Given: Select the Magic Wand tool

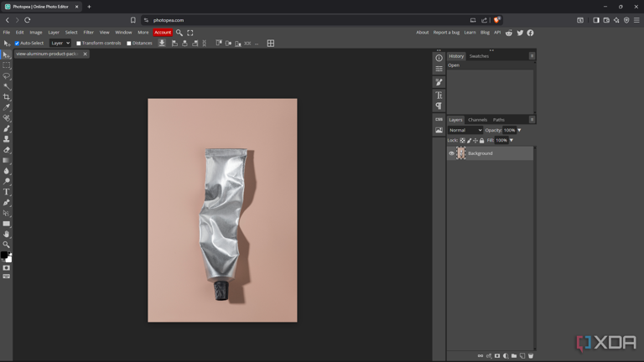Looking at the screenshot, I should (x=6, y=86).
